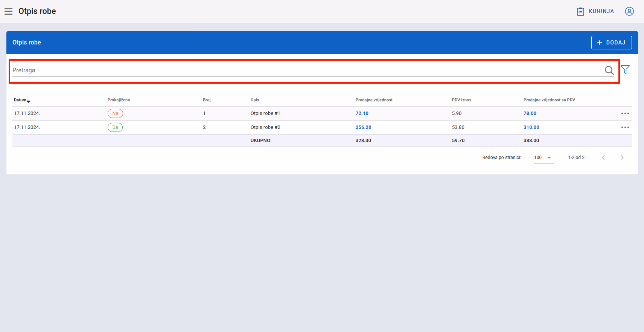Click the magnifying glass search icon
The image size is (644, 332).
click(609, 70)
